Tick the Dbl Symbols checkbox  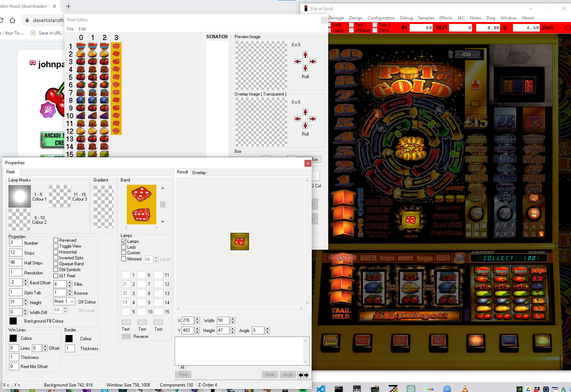point(56,270)
